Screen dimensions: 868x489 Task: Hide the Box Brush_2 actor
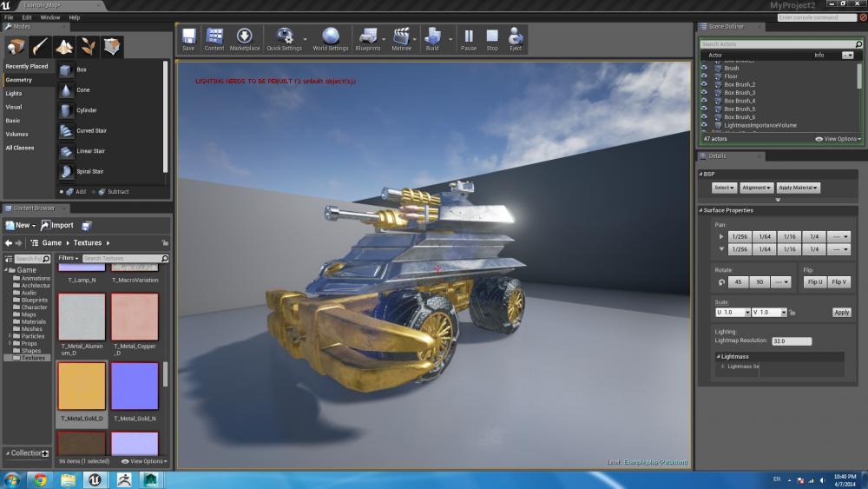(x=704, y=84)
